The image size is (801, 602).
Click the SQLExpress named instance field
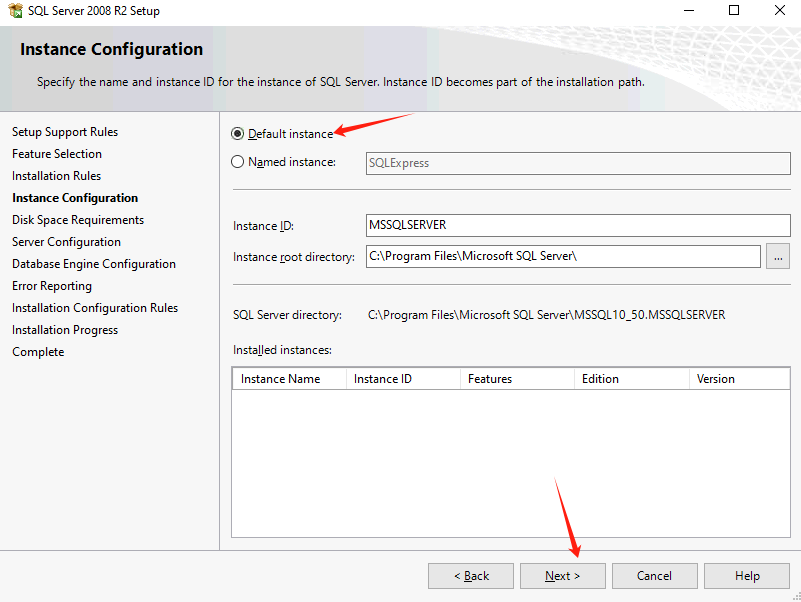click(578, 163)
